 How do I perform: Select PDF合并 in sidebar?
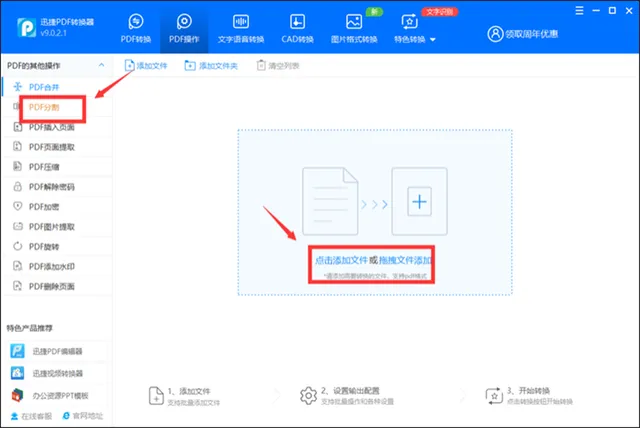[x=57, y=87]
